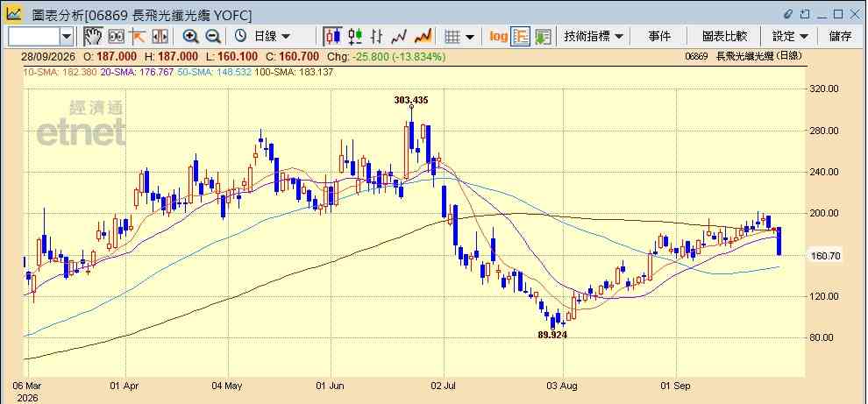The height and width of the screenshot is (404, 868).
Task: Click the 89.924 low price marker
Action: click(x=552, y=335)
